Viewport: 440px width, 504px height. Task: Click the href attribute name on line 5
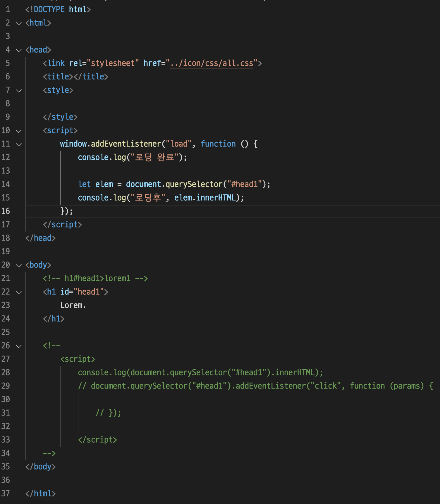coord(152,63)
